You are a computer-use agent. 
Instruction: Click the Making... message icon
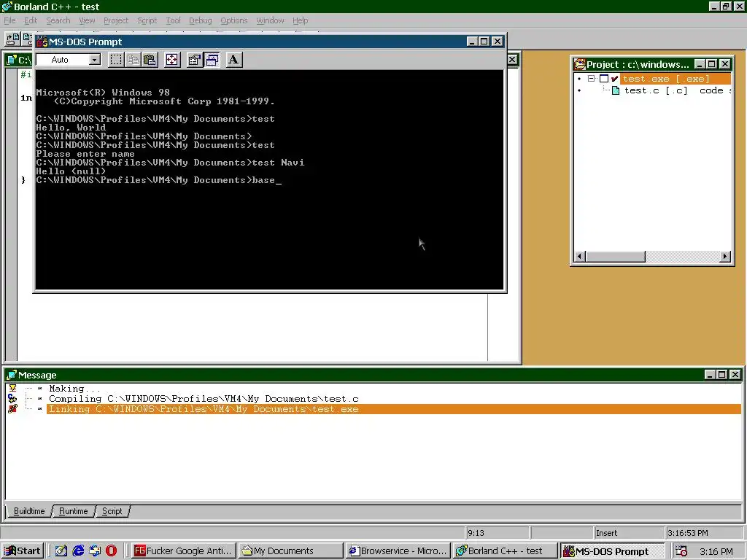(x=12, y=388)
